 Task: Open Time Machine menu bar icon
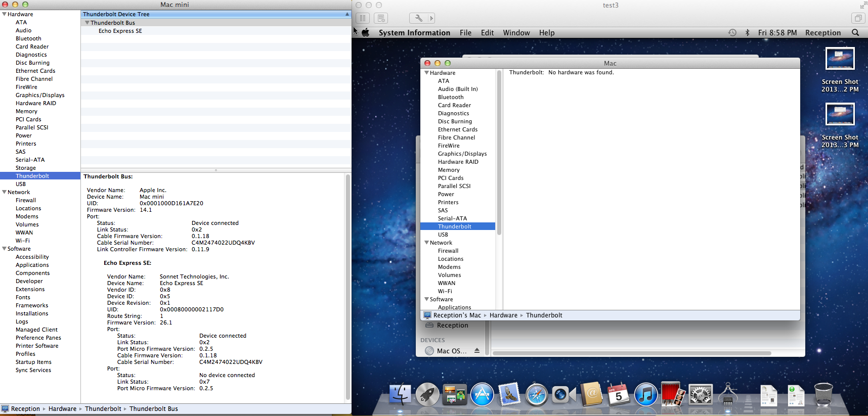pos(732,32)
